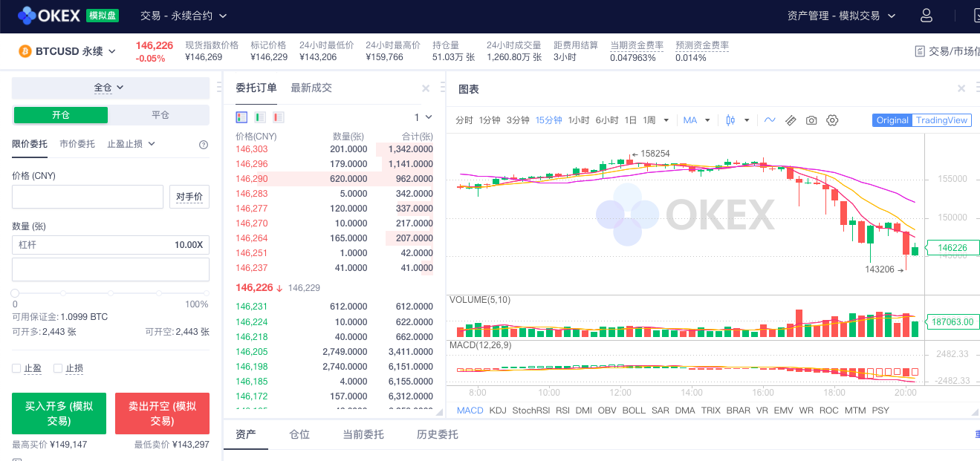Open the 委托订单 tab
980x461 pixels.
(256, 88)
